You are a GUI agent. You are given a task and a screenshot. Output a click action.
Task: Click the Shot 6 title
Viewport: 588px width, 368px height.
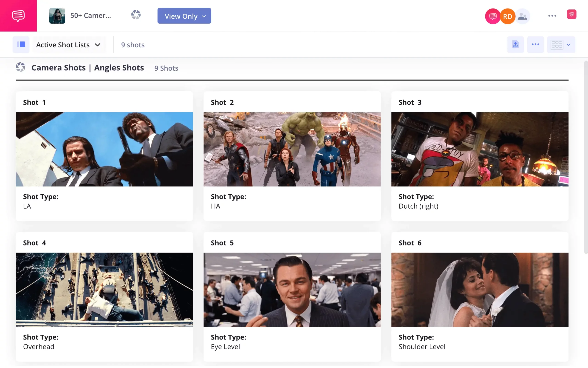click(x=410, y=243)
